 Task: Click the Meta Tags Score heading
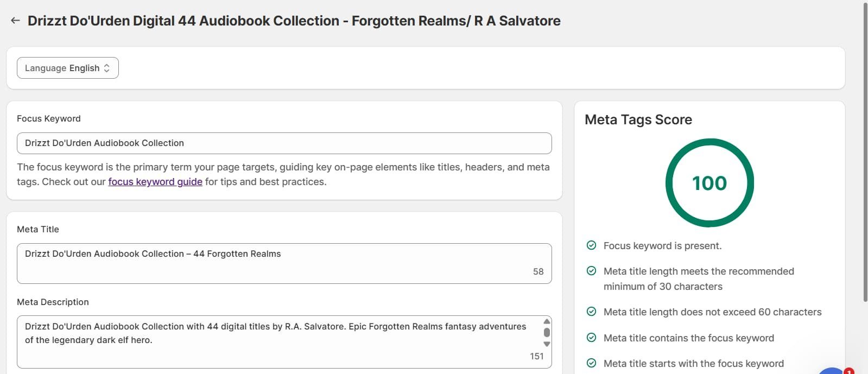pos(638,119)
